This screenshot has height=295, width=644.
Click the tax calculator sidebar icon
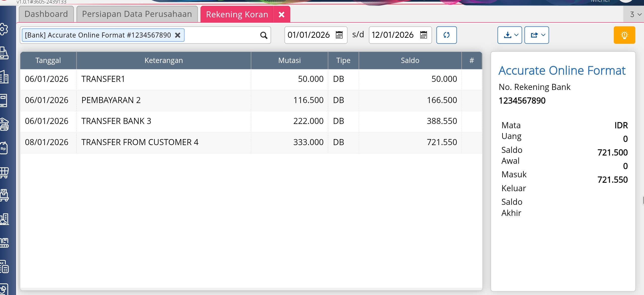4,267
